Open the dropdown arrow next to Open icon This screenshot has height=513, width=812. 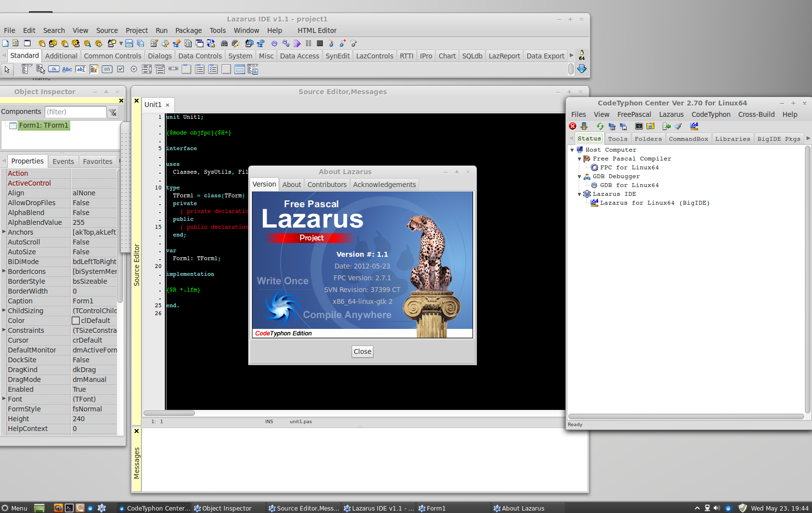coord(121,43)
